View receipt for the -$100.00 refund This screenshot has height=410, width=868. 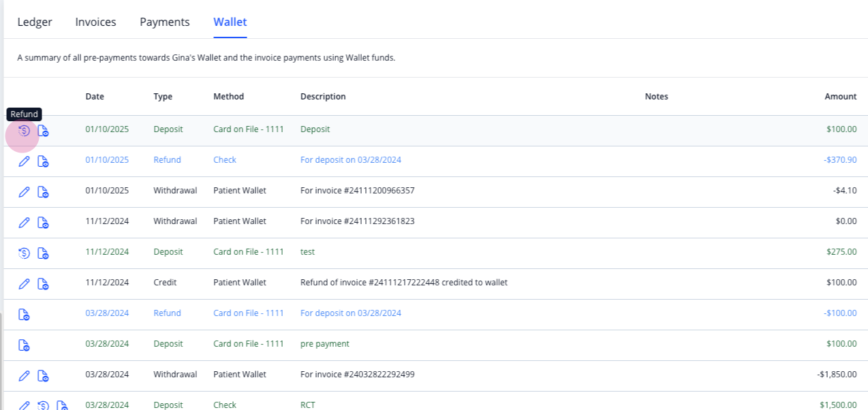click(24, 315)
